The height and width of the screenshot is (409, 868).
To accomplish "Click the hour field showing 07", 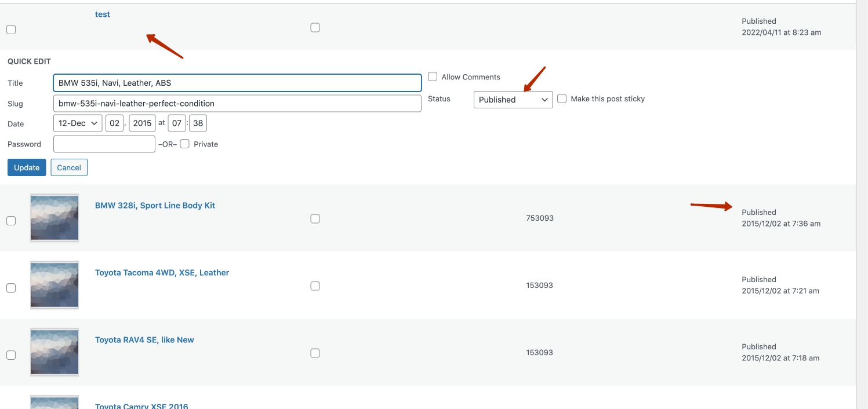I will coord(177,123).
